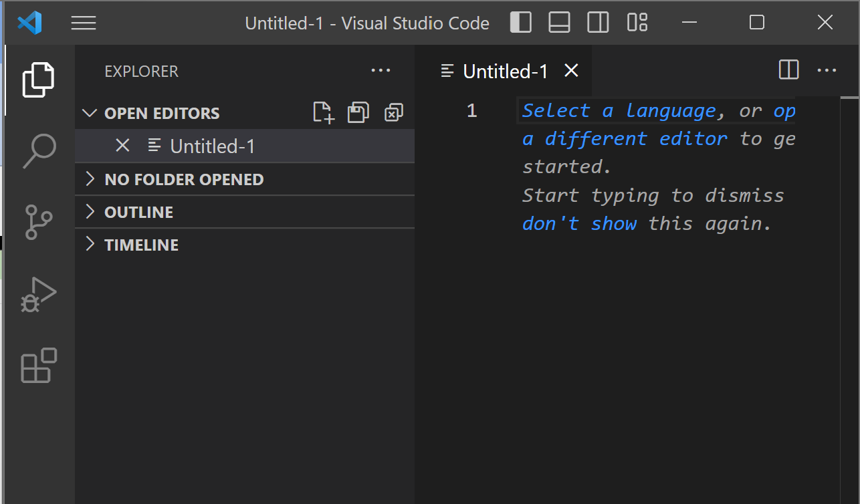Split the editor to the right
The height and width of the screenshot is (504, 860).
tap(789, 70)
